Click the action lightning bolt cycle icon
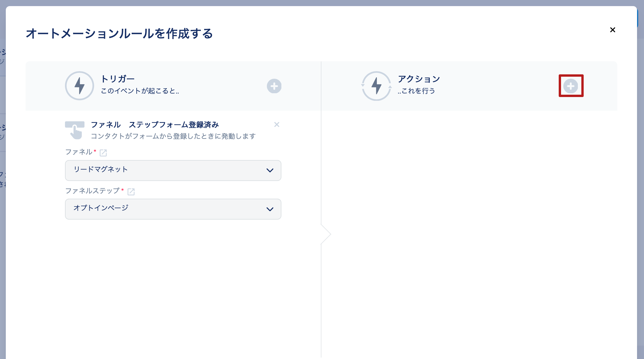Screen dimensions: 644x359 (x=376, y=86)
